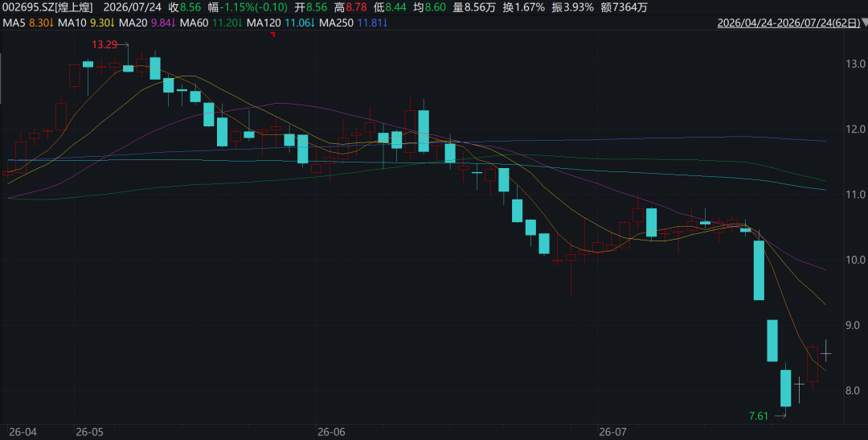Select the MA250 11.81 indicator label
868x440 pixels.
click(x=353, y=23)
